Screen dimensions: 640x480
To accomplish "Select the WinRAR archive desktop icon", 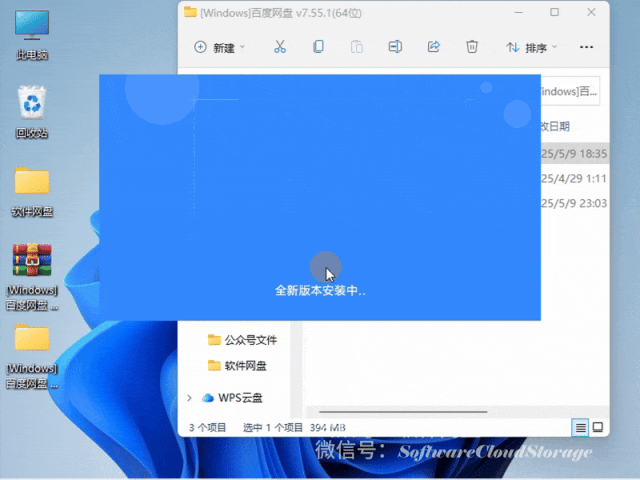I will pos(32,277).
